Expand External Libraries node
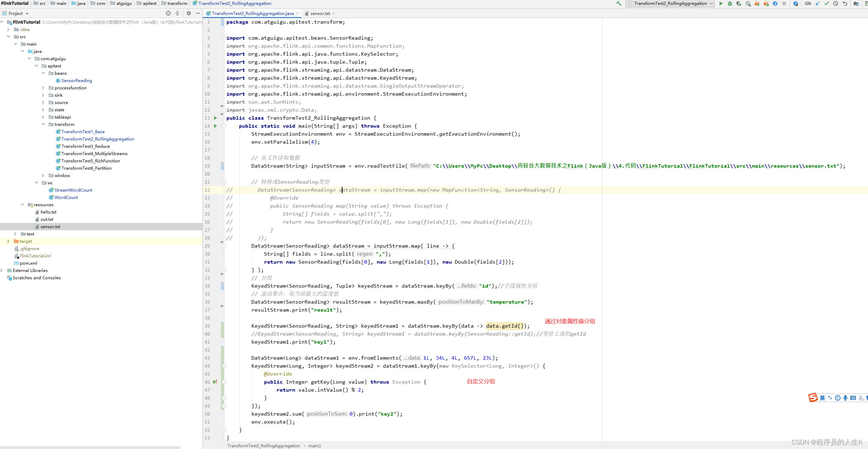This screenshot has width=868, height=449. (2, 270)
